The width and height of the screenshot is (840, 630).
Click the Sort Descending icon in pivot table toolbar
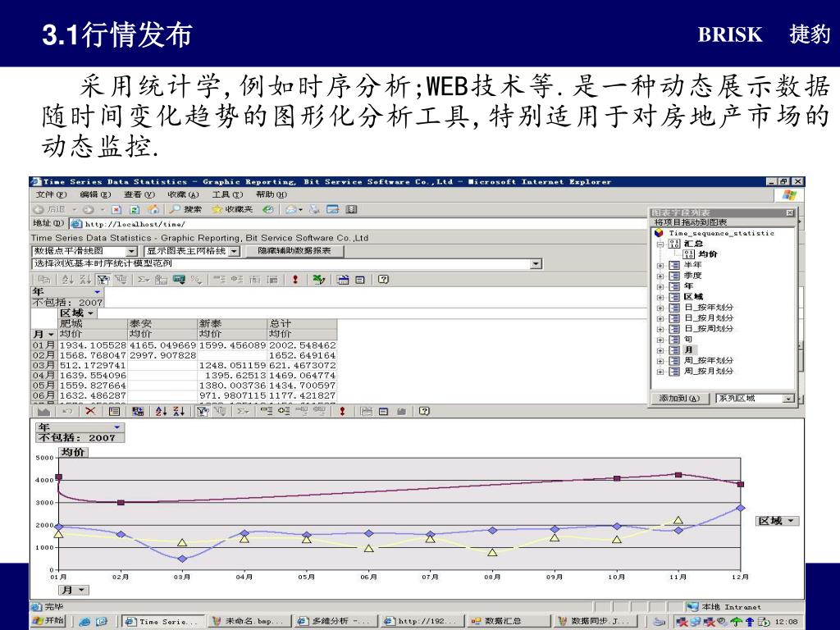85,279
